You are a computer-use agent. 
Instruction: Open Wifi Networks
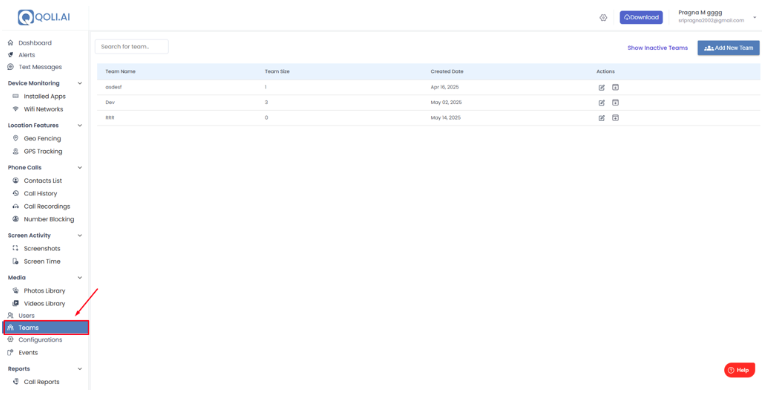click(x=43, y=109)
